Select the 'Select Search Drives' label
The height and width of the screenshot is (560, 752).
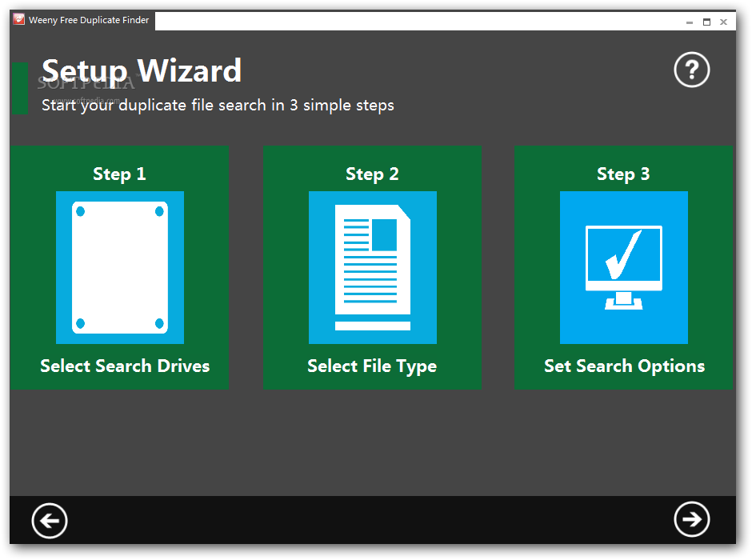[125, 366]
